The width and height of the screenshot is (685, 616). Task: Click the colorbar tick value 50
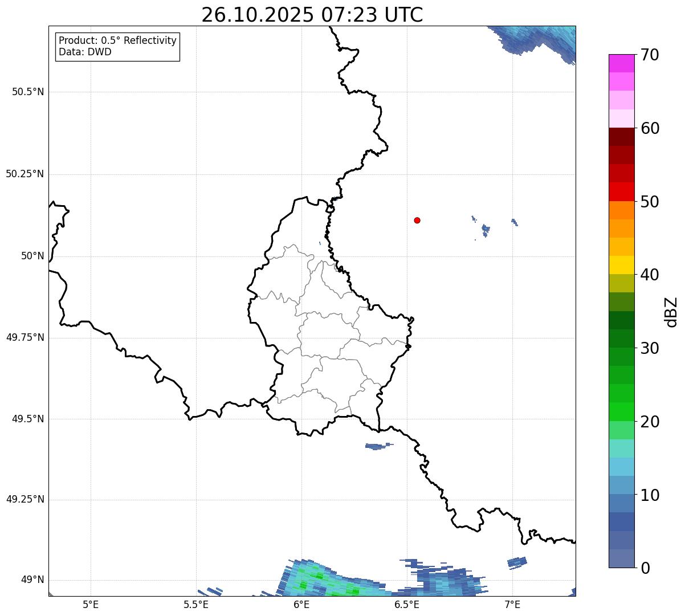coord(650,202)
